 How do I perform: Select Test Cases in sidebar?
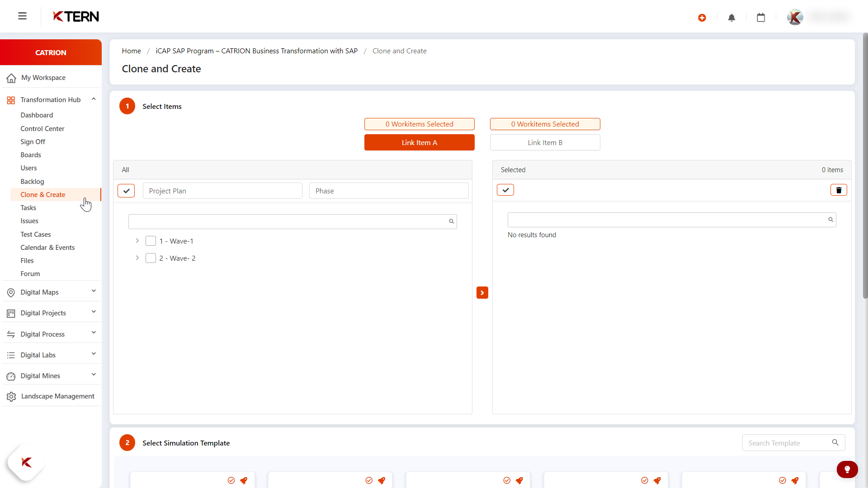(x=36, y=235)
